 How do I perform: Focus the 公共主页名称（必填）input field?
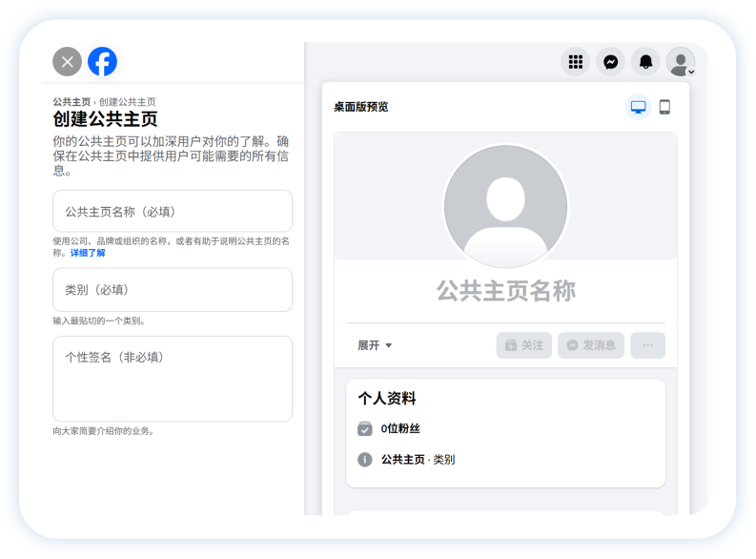[x=173, y=211]
